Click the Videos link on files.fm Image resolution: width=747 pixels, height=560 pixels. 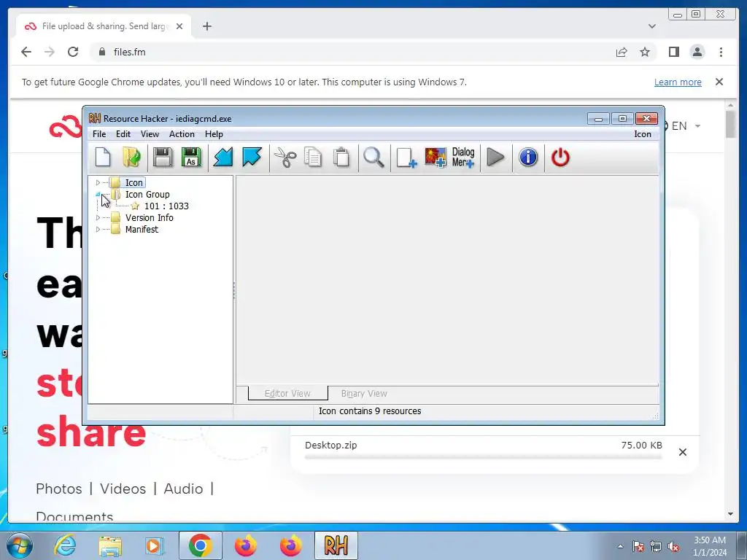click(x=123, y=489)
